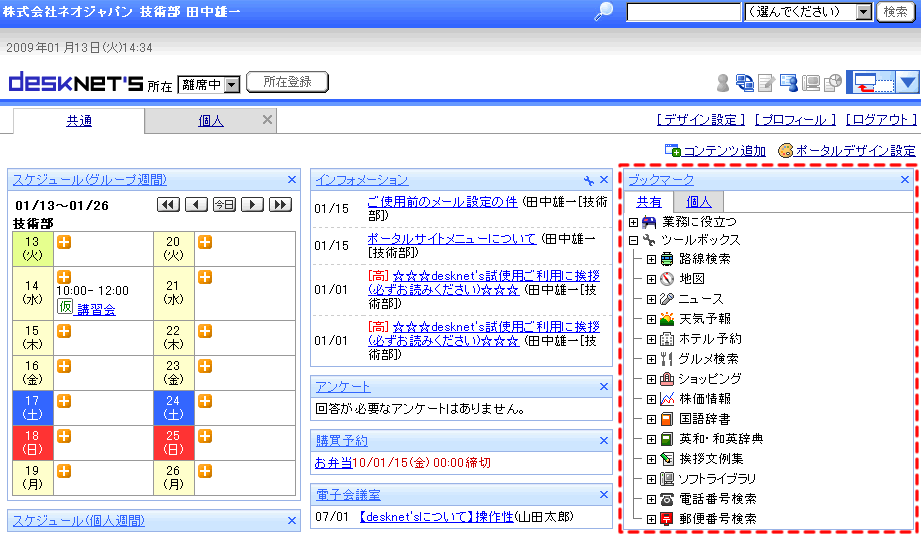The width and height of the screenshot is (921, 535).
Task: Click the notepad with pencil toolbar icon
Action: (x=766, y=83)
